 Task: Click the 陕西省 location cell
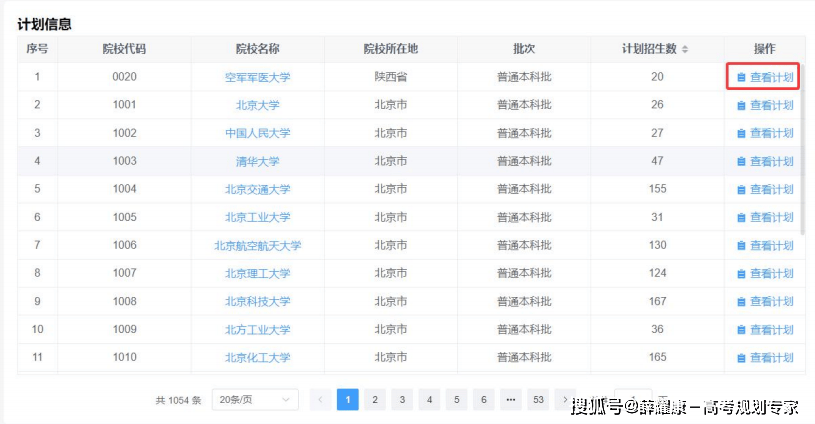[391, 77]
